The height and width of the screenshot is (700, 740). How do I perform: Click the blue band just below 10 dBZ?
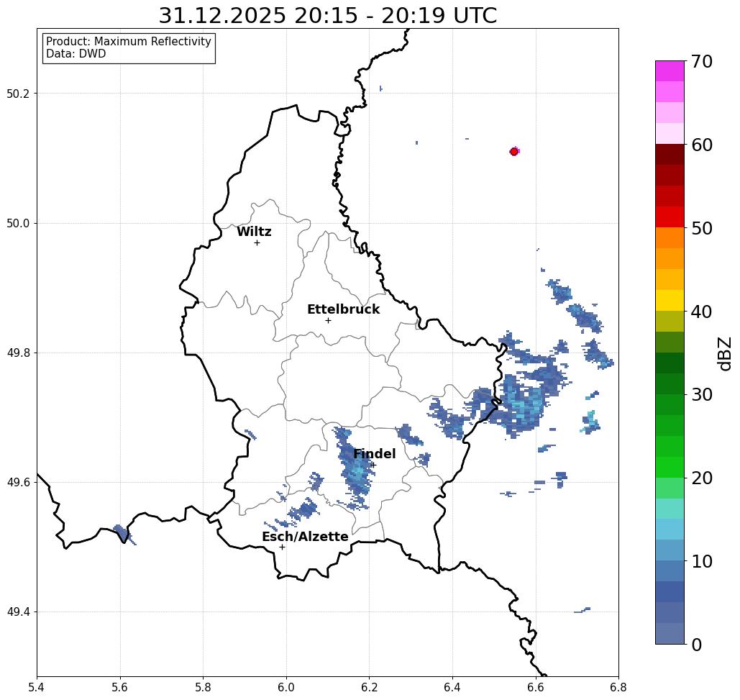(670, 571)
